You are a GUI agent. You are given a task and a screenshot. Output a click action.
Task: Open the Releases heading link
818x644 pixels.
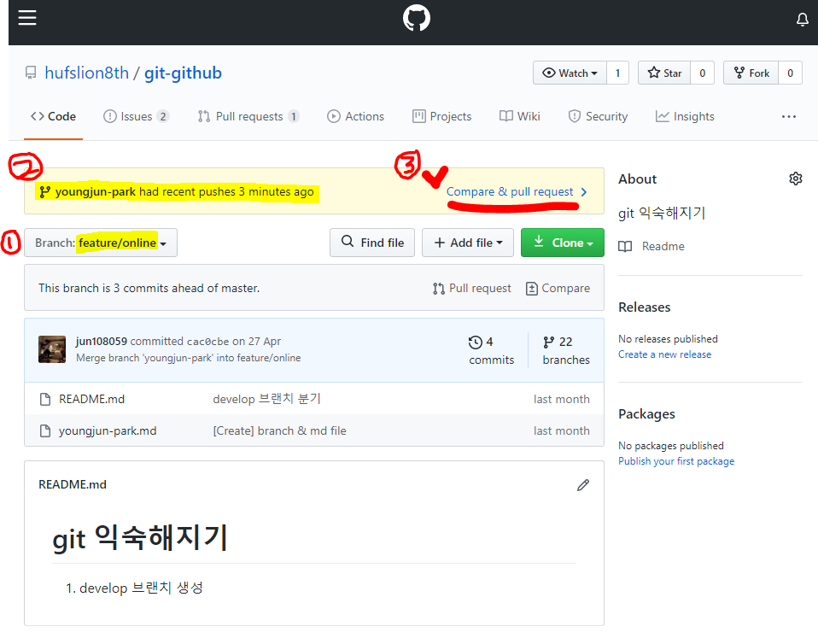(645, 307)
